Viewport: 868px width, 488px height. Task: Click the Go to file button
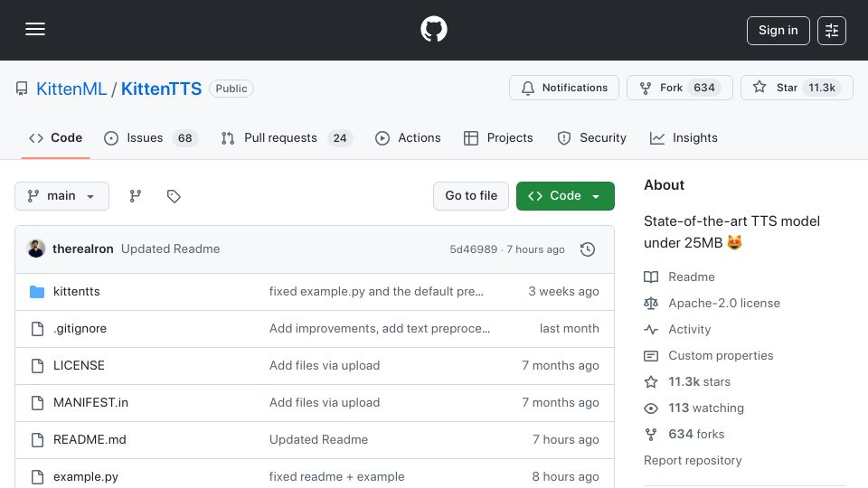tap(471, 196)
